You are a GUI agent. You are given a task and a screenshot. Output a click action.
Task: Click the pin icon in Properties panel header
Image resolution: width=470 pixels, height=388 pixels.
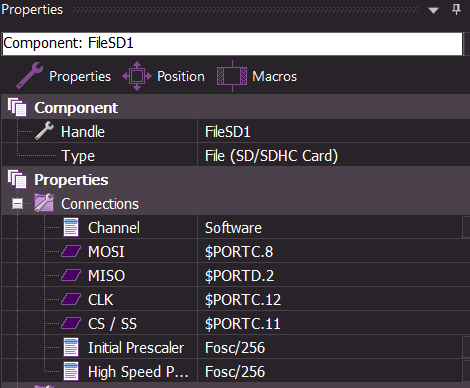(x=456, y=9)
